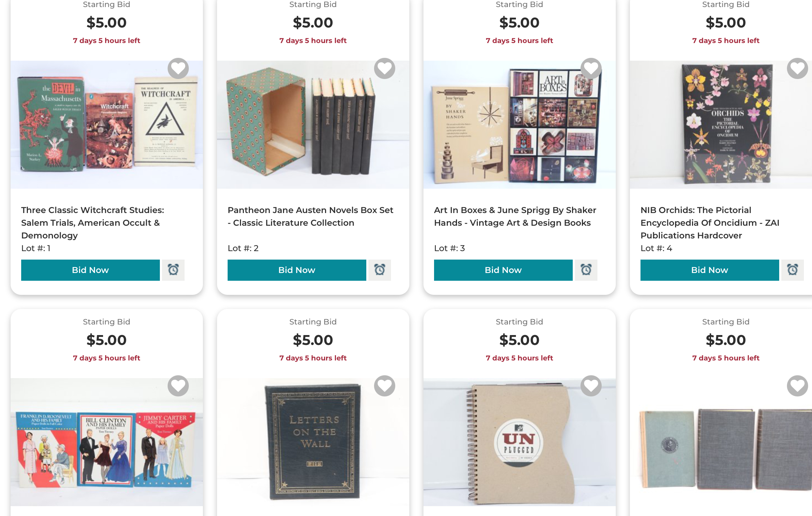Favorite the presidential paper dolls lot

click(x=178, y=386)
